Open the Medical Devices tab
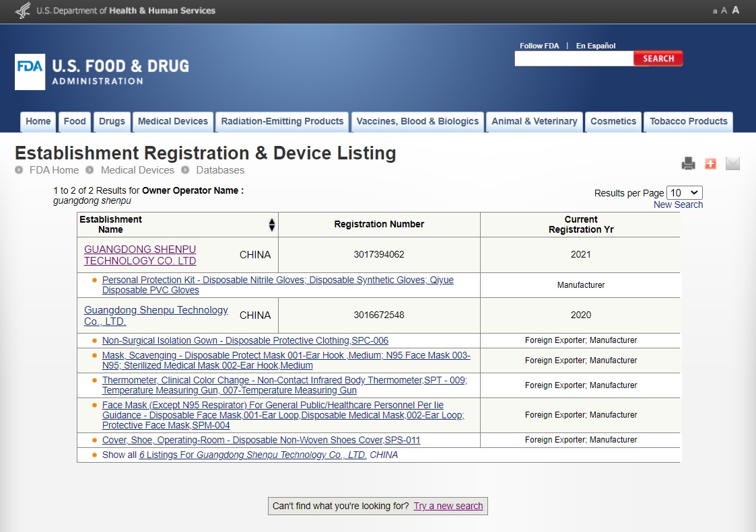 click(172, 122)
